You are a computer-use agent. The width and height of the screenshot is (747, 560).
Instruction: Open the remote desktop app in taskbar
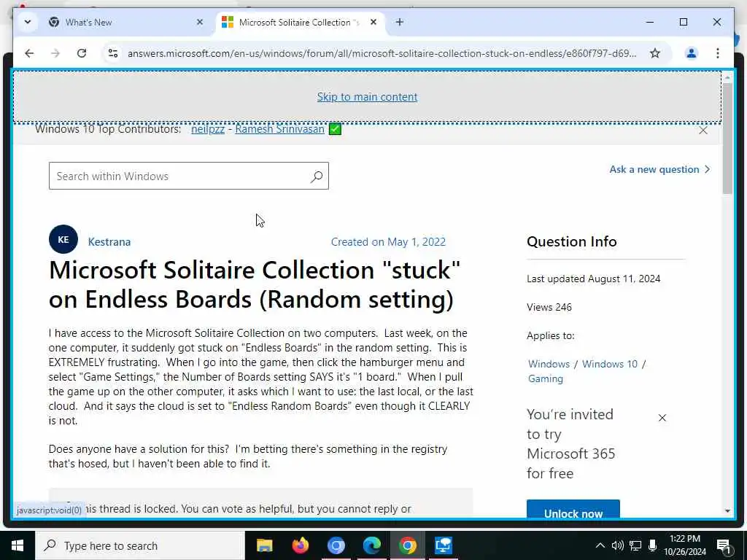pos(443,545)
